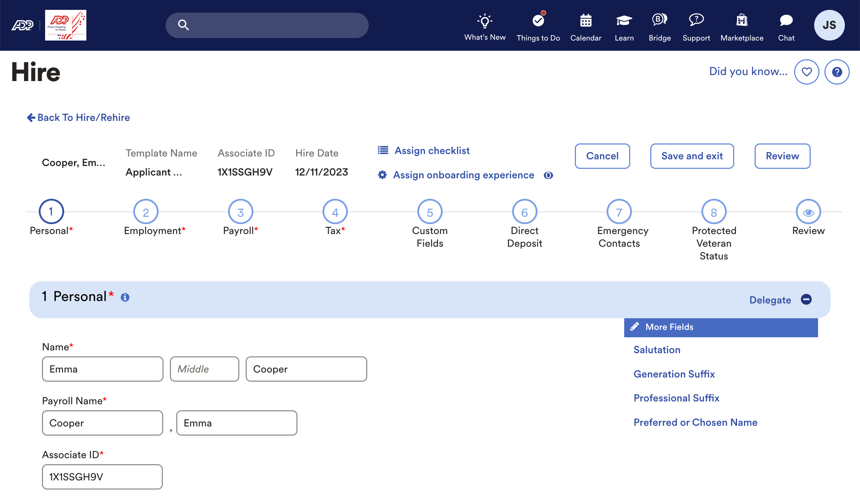Add the Generation Suffix field
Image resolution: width=860 pixels, height=504 pixels.
674,374
